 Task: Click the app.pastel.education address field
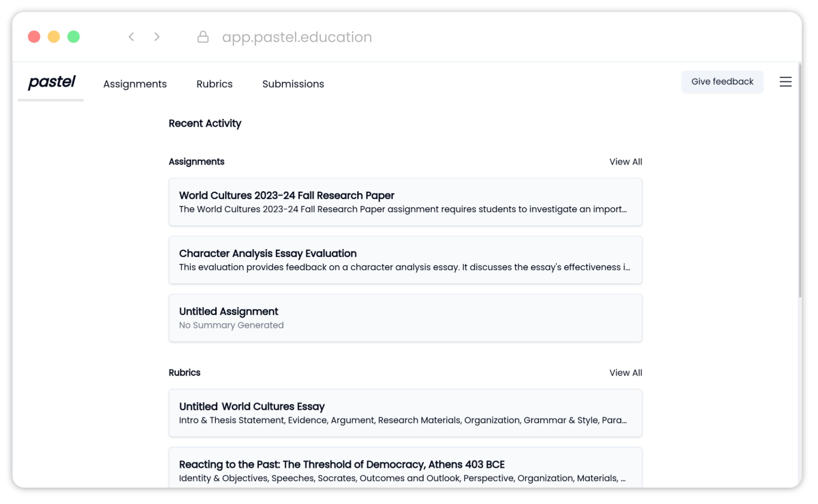tap(297, 37)
